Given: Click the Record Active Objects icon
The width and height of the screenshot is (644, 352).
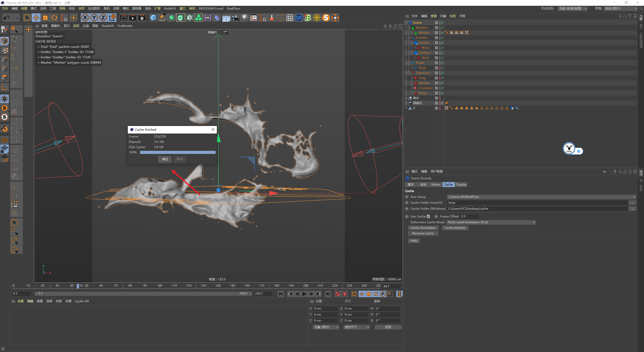Looking at the screenshot, I should coord(338,294).
